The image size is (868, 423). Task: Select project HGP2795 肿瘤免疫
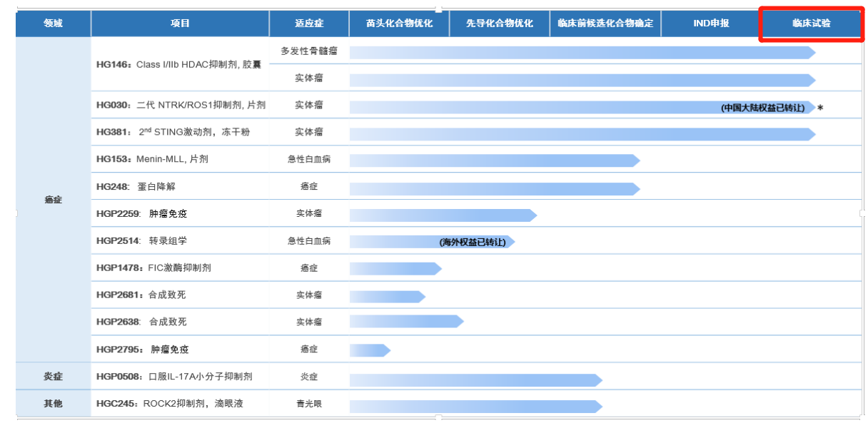pos(143,350)
